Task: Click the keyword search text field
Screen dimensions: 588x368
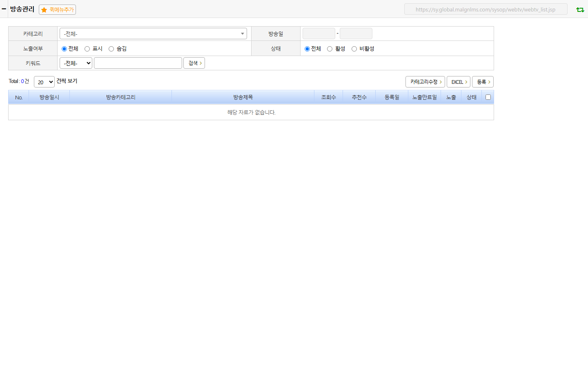Action: tap(138, 63)
